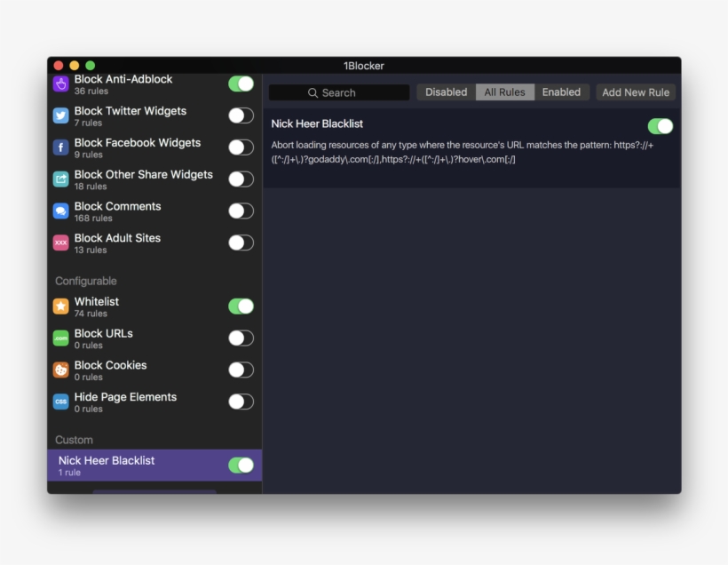Toggle off the Nick Heer Blacklist rule switch
The image size is (728, 565).
click(x=661, y=126)
